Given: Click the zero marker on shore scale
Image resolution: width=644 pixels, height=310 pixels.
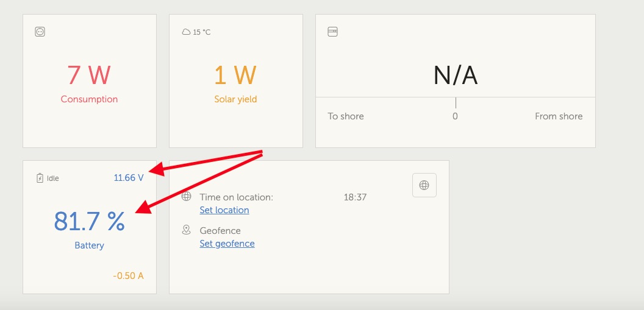Looking at the screenshot, I should point(455,116).
